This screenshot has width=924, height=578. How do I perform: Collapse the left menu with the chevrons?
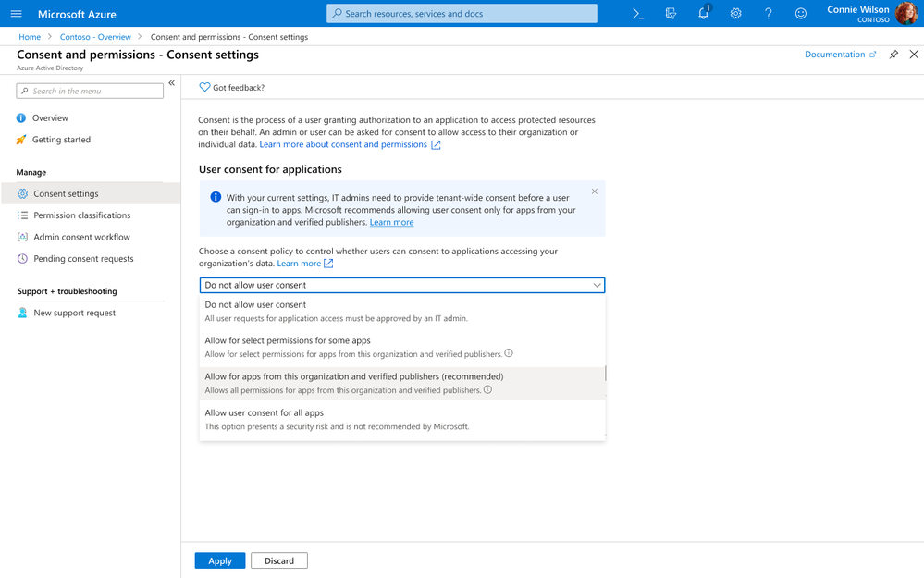(171, 83)
